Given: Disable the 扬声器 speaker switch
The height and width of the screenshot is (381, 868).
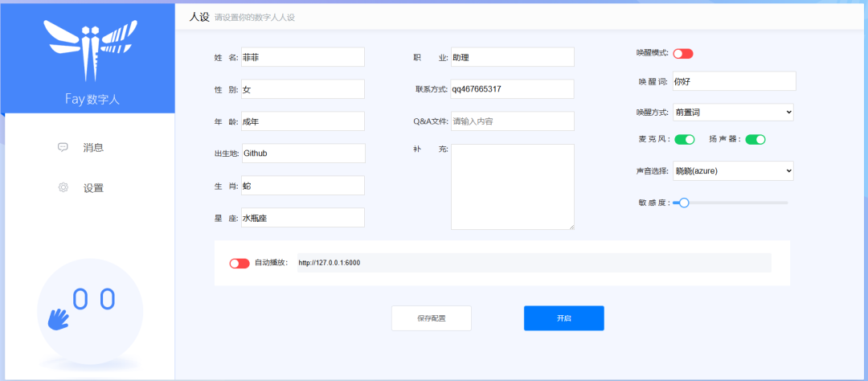Looking at the screenshot, I should (755, 139).
